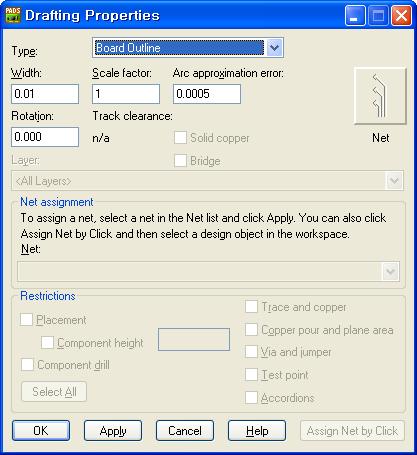This screenshot has height=455, width=417.
Task: Check the Via and jumper restriction
Action: [251, 352]
